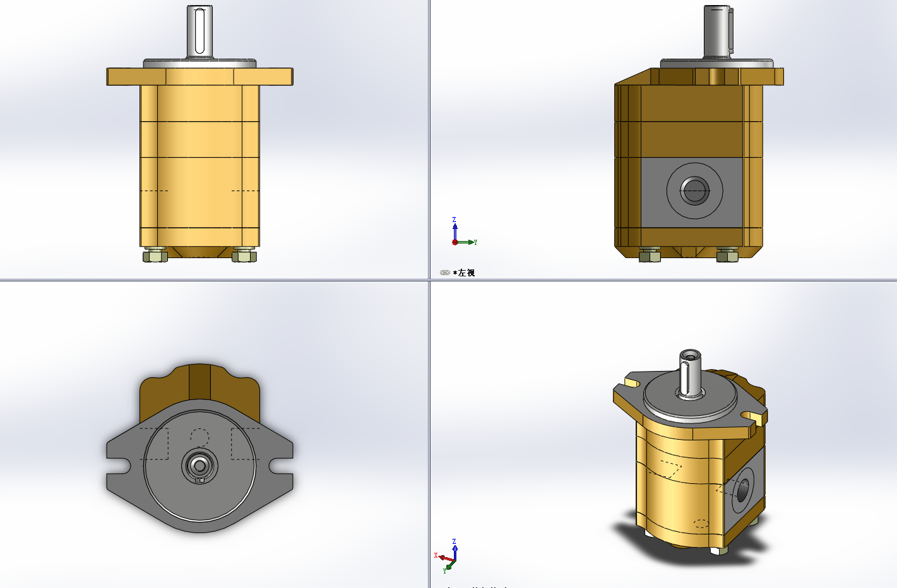Image resolution: width=897 pixels, height=588 pixels.
Task: Select the gray mounting flange in the top view
Action: (x=199, y=466)
